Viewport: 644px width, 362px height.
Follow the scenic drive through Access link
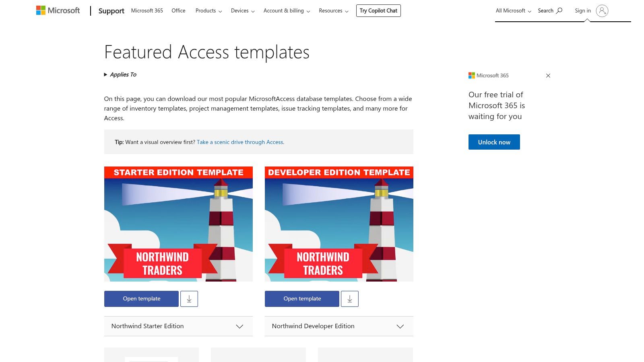click(239, 142)
